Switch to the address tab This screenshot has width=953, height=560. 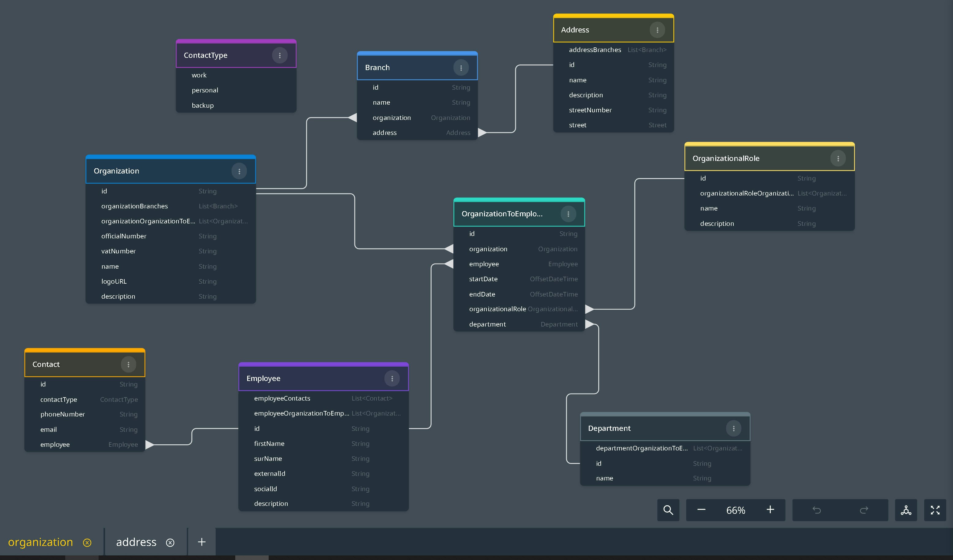(x=136, y=542)
